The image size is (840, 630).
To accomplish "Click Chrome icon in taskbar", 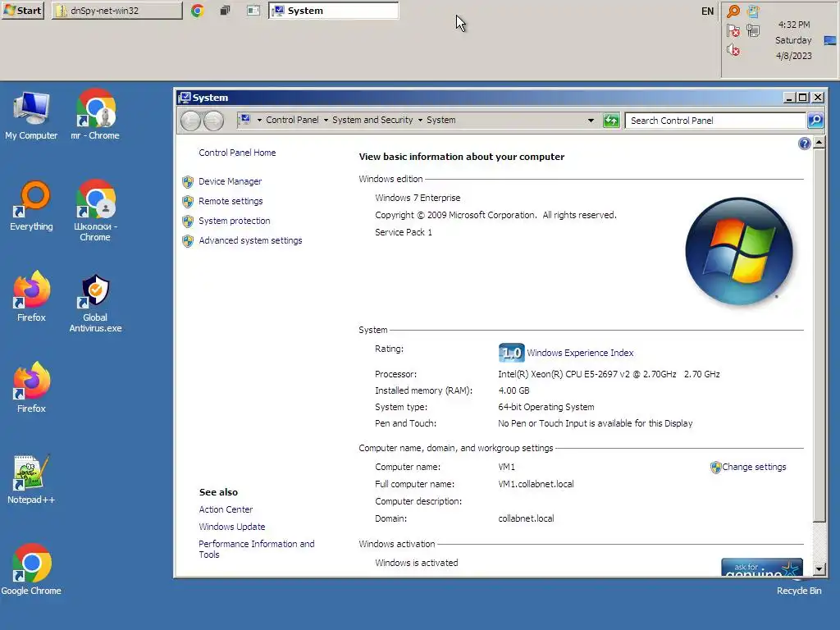I will [x=197, y=10].
